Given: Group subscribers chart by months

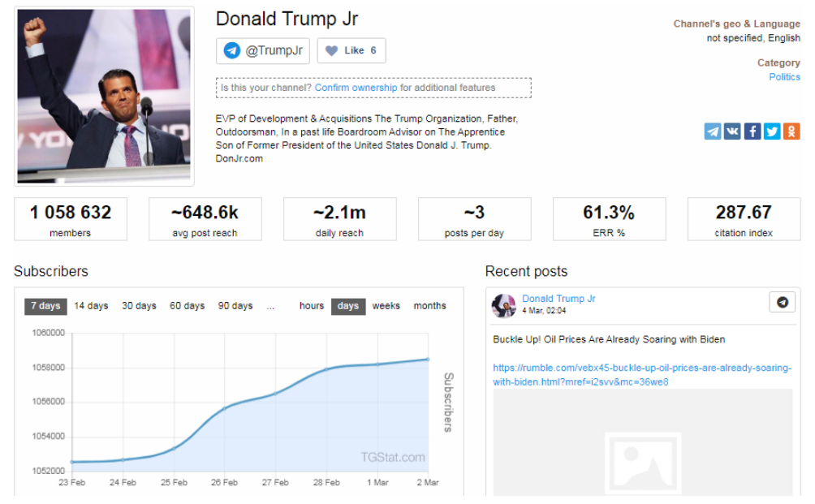Looking at the screenshot, I should point(429,306).
